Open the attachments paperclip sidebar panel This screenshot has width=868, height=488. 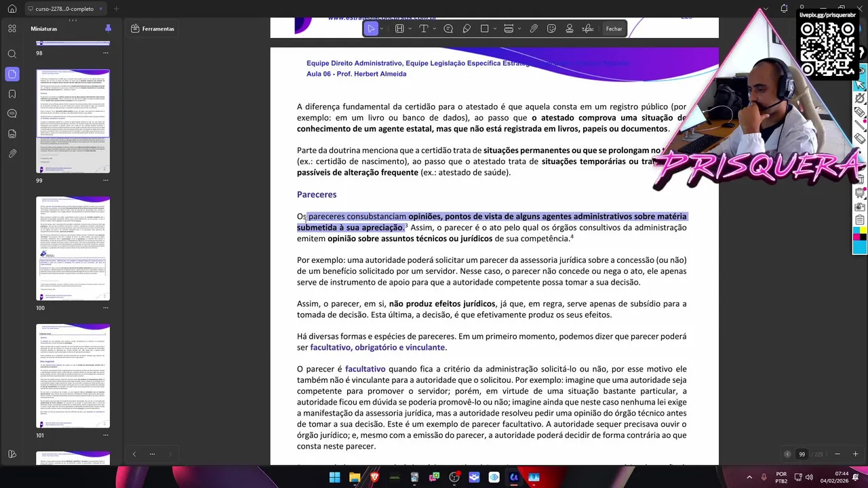[x=12, y=154]
